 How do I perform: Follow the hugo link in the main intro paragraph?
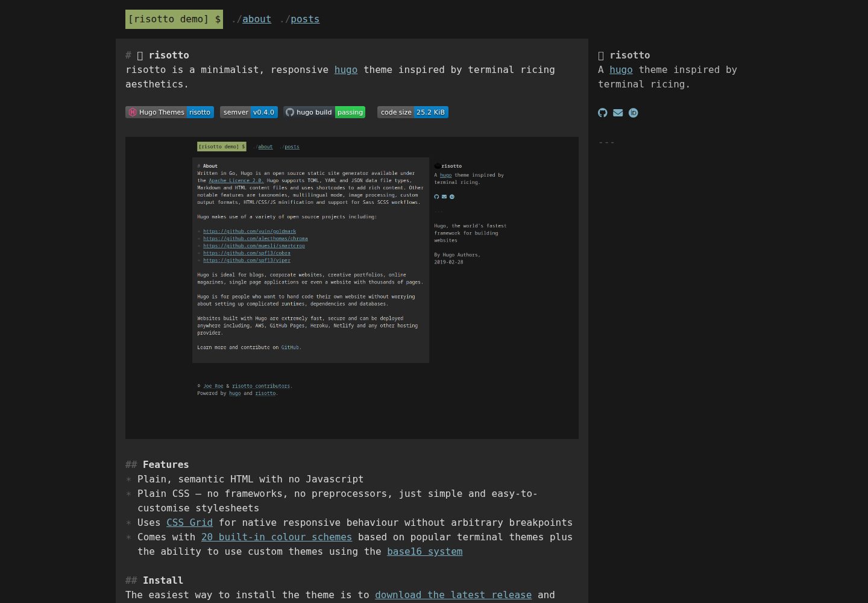[x=346, y=69]
